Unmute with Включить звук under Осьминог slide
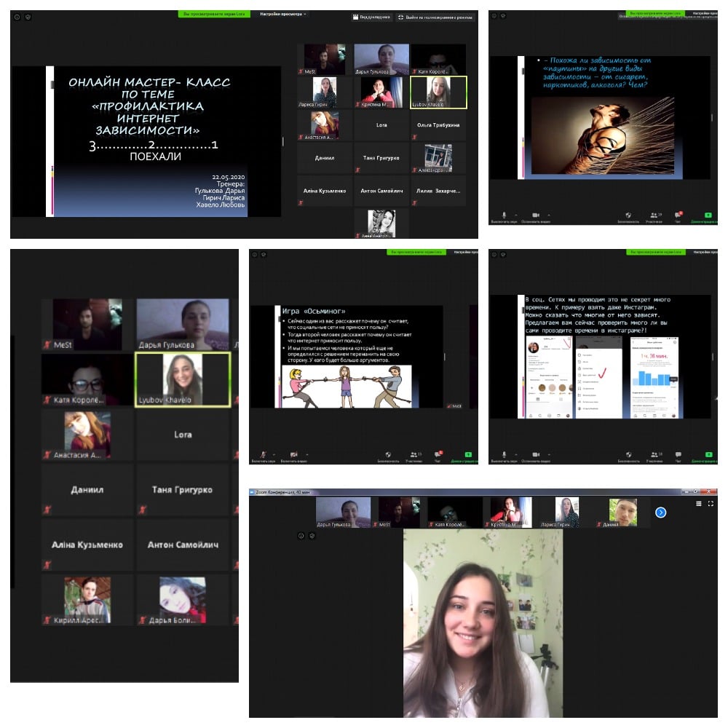 (263, 454)
